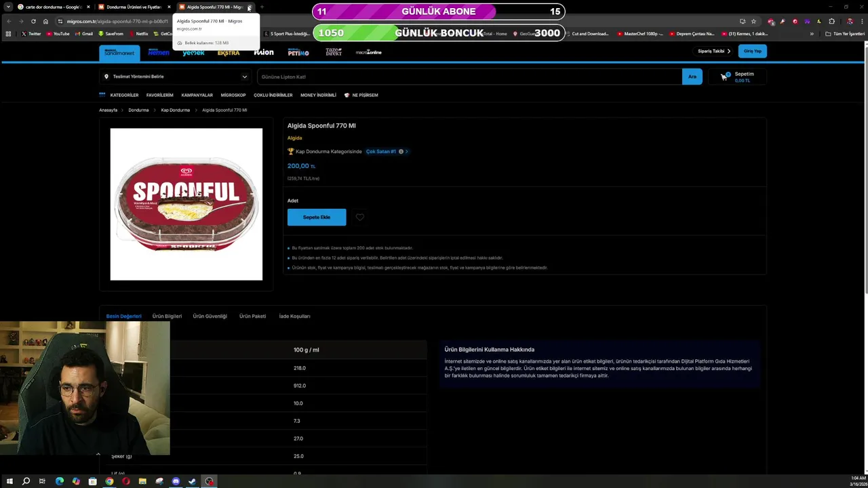This screenshot has width=868, height=488.
Task: Follow the Algida brand link
Action: (294, 138)
